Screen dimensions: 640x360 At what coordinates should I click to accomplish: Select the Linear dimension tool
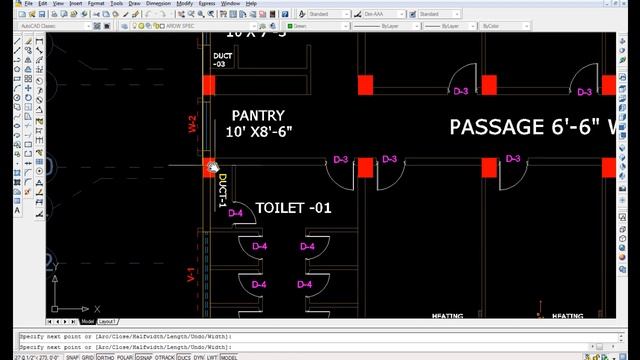coord(39,42)
